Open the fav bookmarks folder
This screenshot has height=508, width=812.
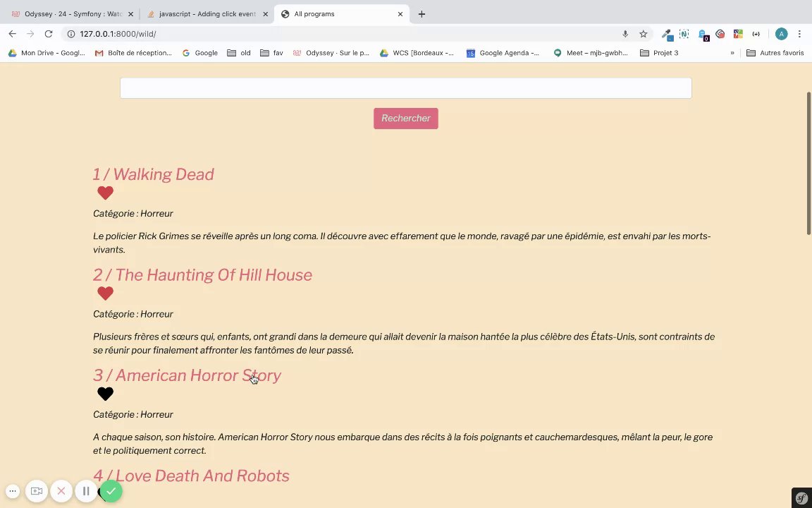(x=271, y=53)
